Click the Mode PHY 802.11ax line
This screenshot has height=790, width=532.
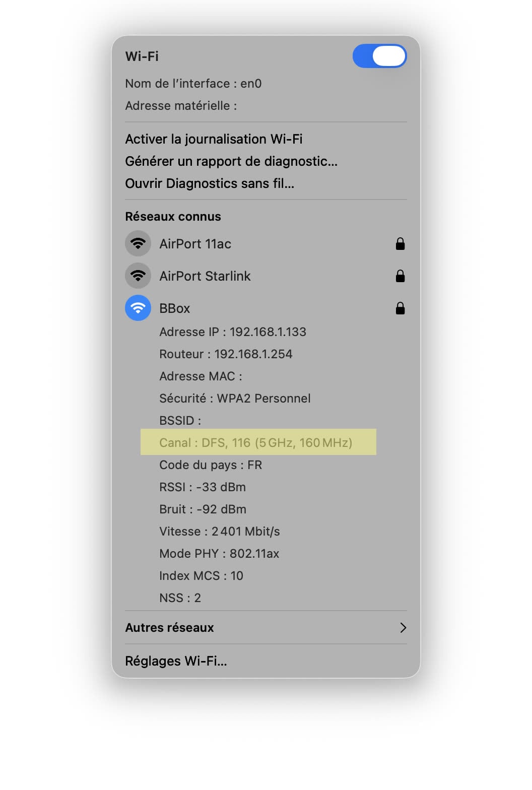219,554
